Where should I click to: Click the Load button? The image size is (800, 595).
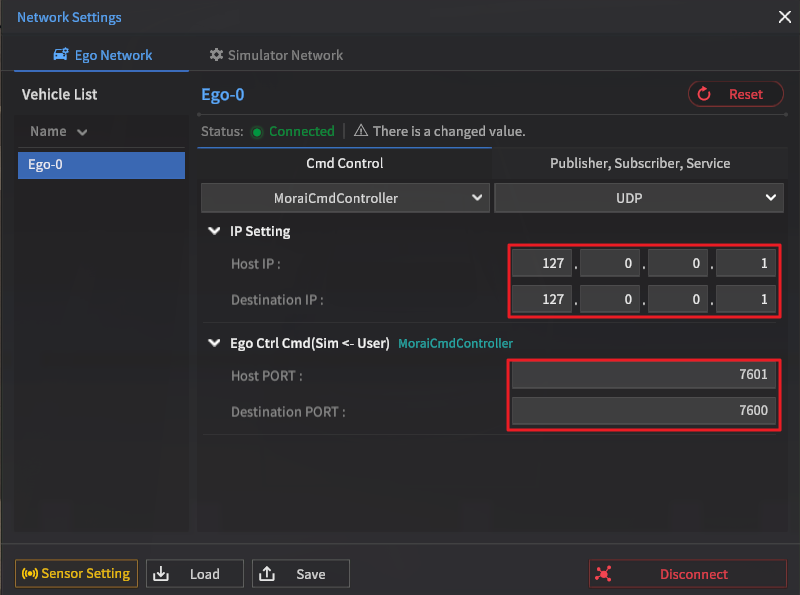195,574
